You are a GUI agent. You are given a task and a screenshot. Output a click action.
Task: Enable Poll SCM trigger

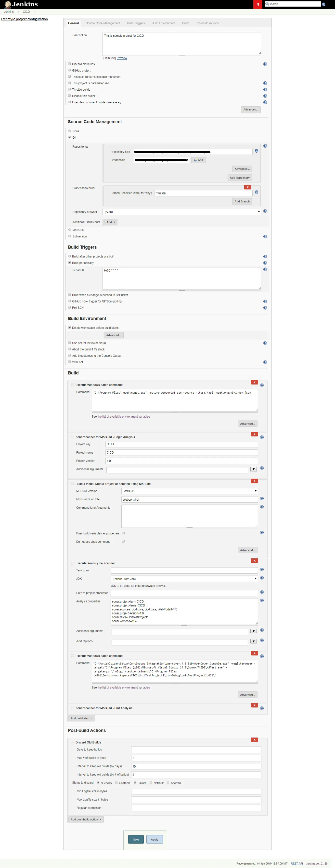69,307
